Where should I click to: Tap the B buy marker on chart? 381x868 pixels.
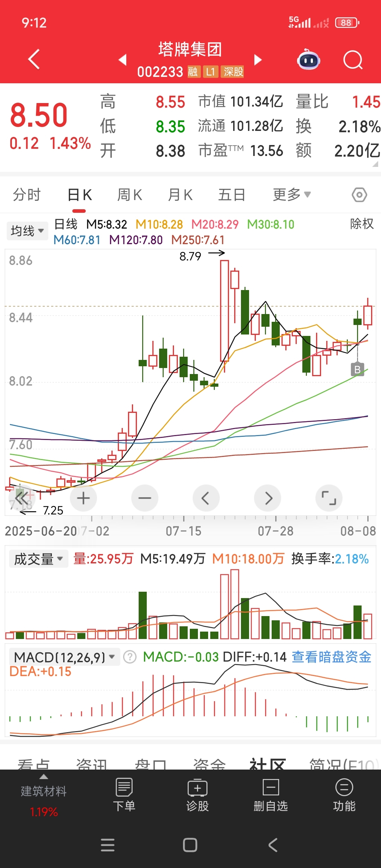[357, 369]
